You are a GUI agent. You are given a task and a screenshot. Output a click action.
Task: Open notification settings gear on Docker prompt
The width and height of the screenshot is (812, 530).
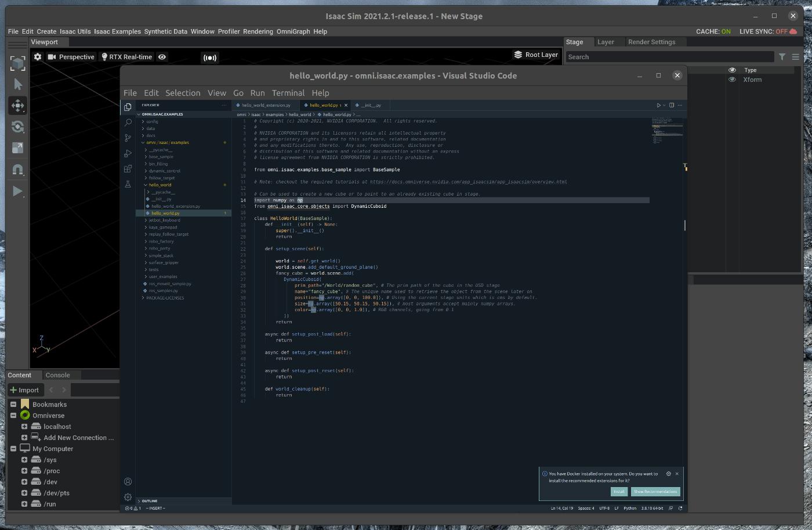(668, 474)
